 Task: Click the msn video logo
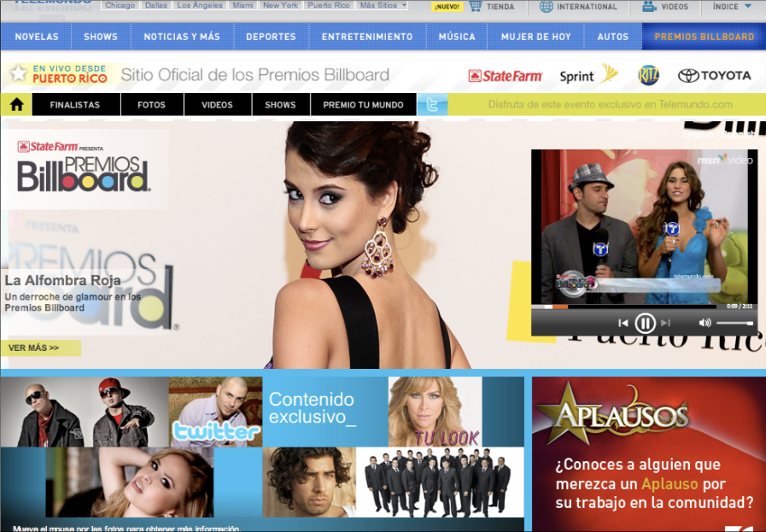(x=724, y=160)
